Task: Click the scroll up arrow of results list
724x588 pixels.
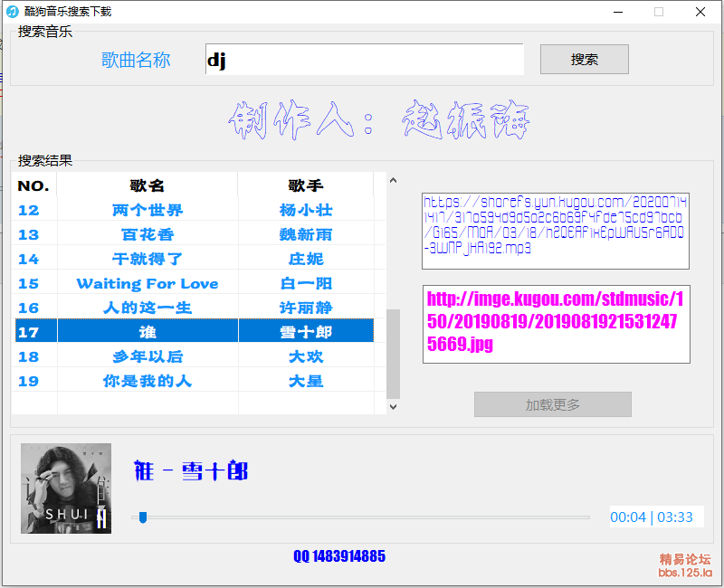Action: (x=393, y=180)
